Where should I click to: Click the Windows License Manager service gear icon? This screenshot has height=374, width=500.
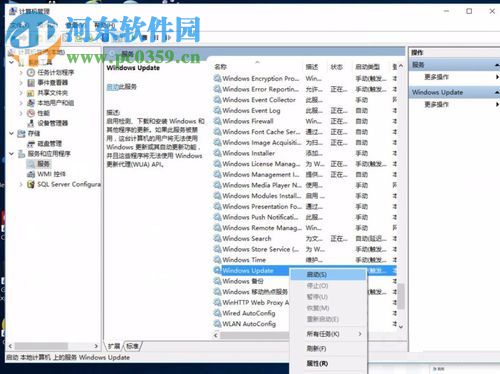coord(217,164)
